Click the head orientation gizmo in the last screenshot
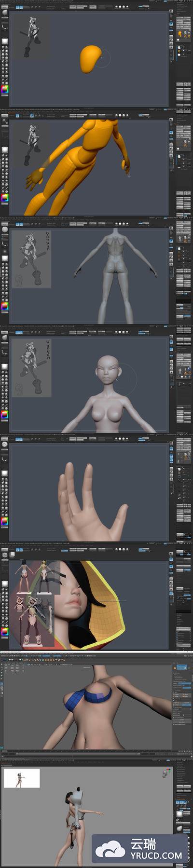Screen dimensions: 193x868 tap(165, 773)
